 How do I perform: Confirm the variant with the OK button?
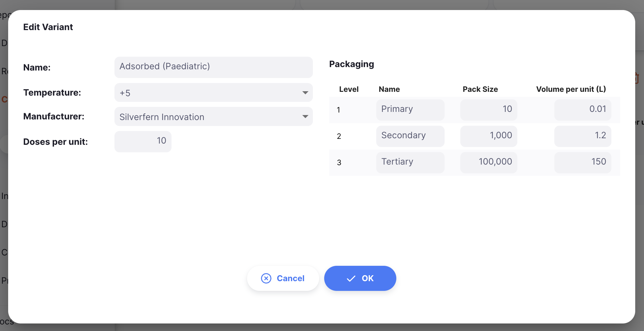click(x=360, y=278)
